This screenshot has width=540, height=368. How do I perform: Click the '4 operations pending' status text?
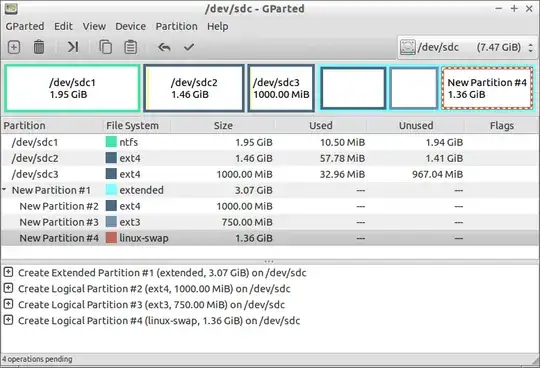click(37, 359)
